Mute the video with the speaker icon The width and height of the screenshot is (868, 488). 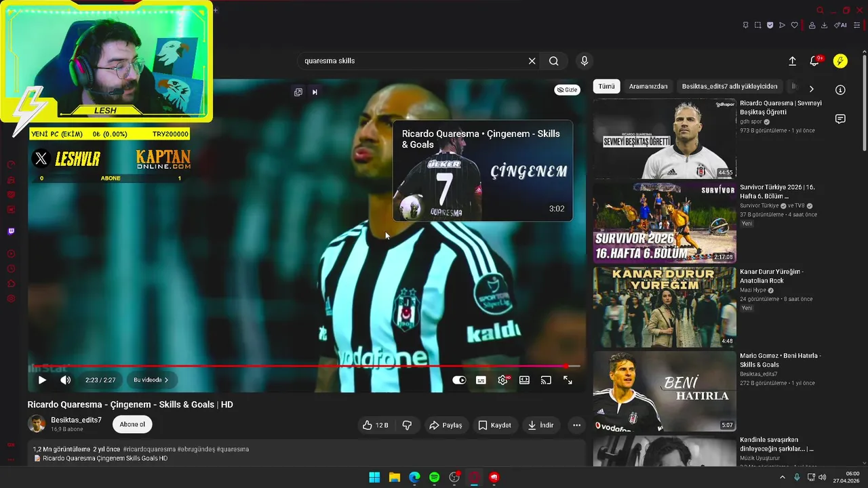click(65, 380)
